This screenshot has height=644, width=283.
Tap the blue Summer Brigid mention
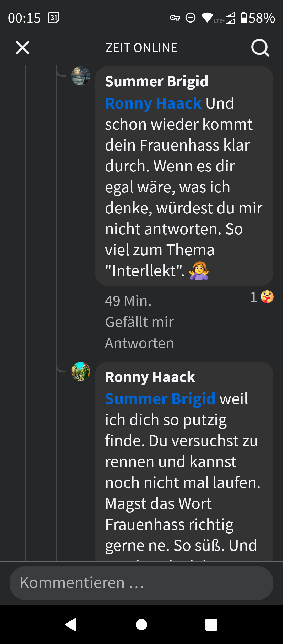[x=160, y=399]
